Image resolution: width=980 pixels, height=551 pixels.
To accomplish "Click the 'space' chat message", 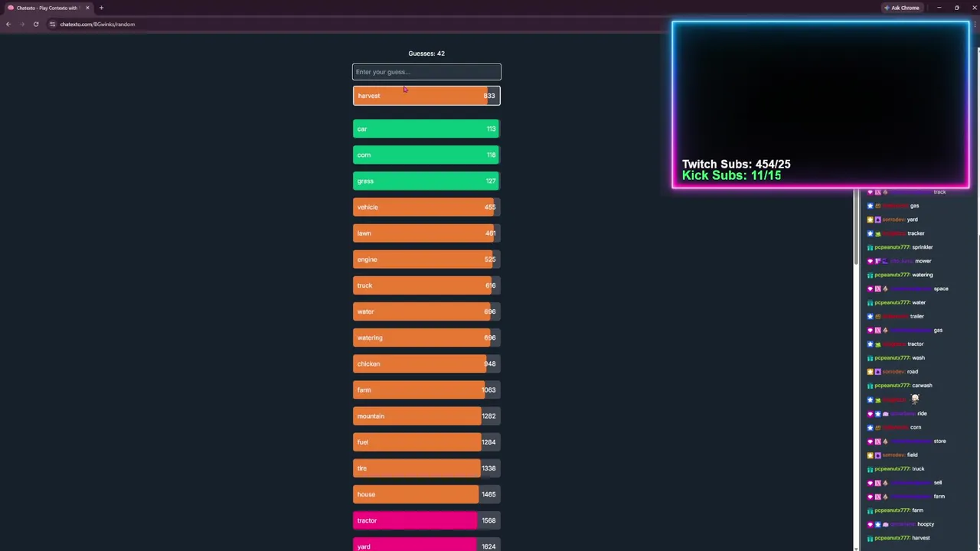I will (x=941, y=289).
